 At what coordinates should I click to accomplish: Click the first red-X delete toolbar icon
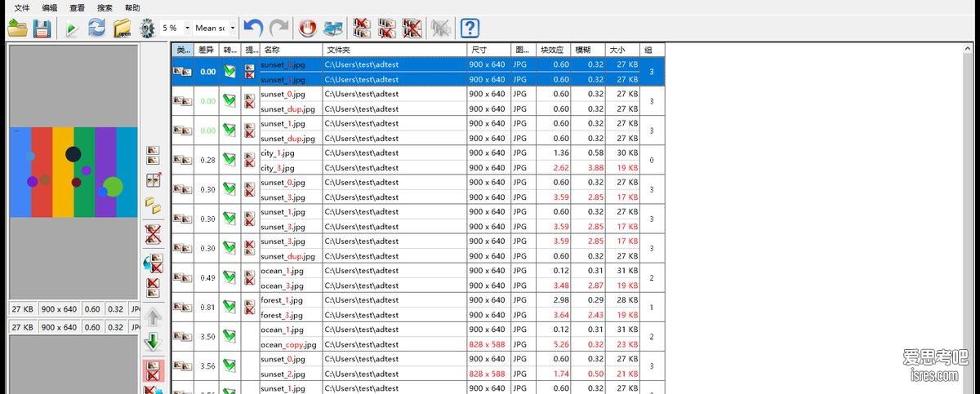point(362,29)
